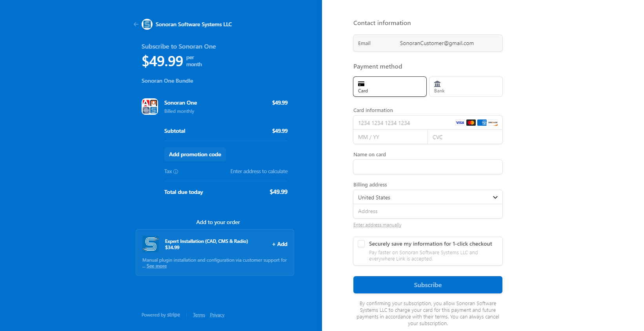
Task: Click the $49.99 per month price heading
Action: click(x=172, y=61)
